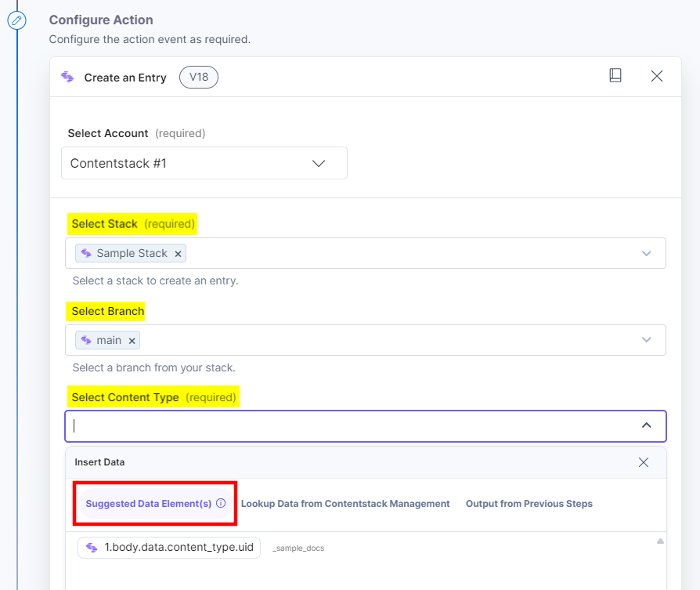Click 'Select a branch from your stack.' hint

coord(154,368)
